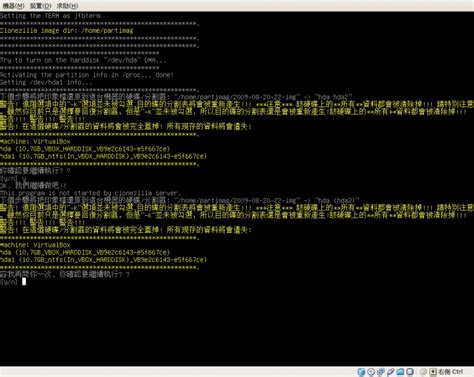Viewport: 474px width, 377px height.
Task: Click the 'OK, 我們繼續做吧!!' line
Action: pos(33,186)
